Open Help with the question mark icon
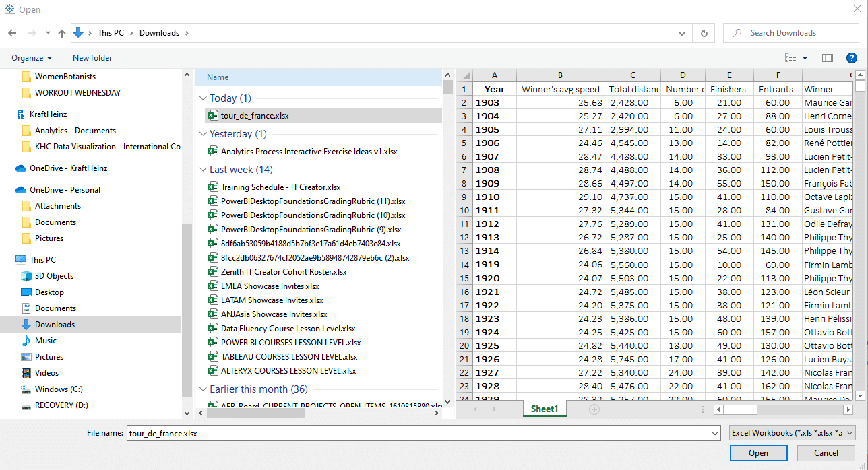This screenshot has width=868, height=470. click(852, 58)
